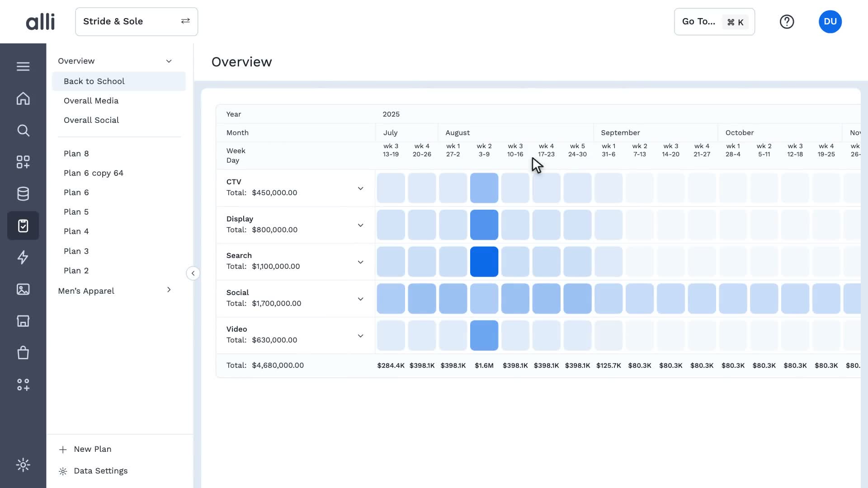868x488 pixels.
Task: Open Plan 6 copy 64
Action: pyautogui.click(x=93, y=173)
